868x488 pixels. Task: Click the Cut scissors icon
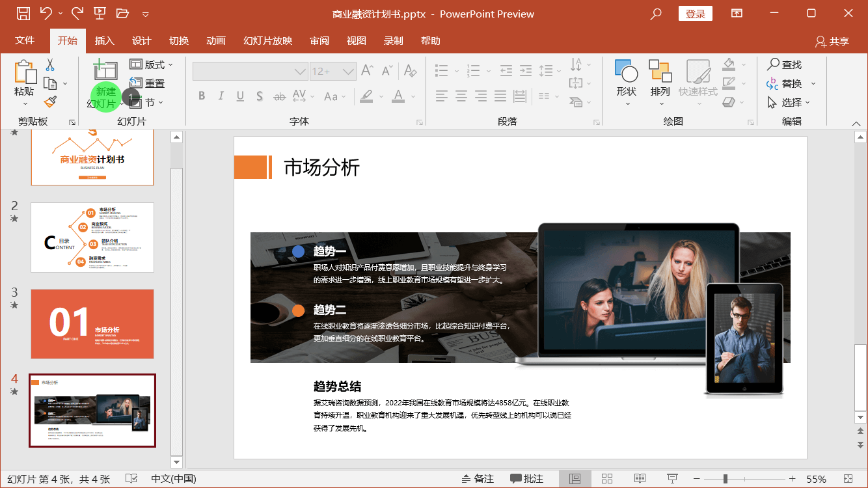50,64
